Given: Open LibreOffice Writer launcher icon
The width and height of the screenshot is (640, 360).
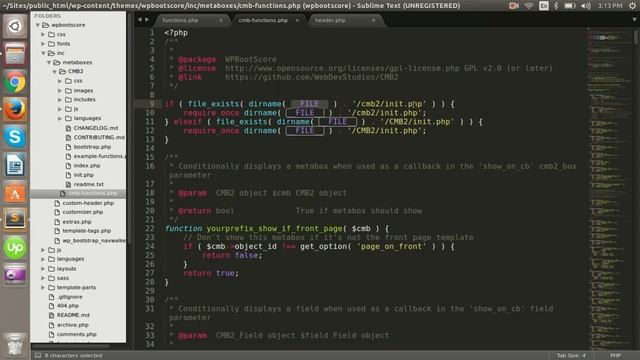Looking at the screenshot, I should 15,165.
